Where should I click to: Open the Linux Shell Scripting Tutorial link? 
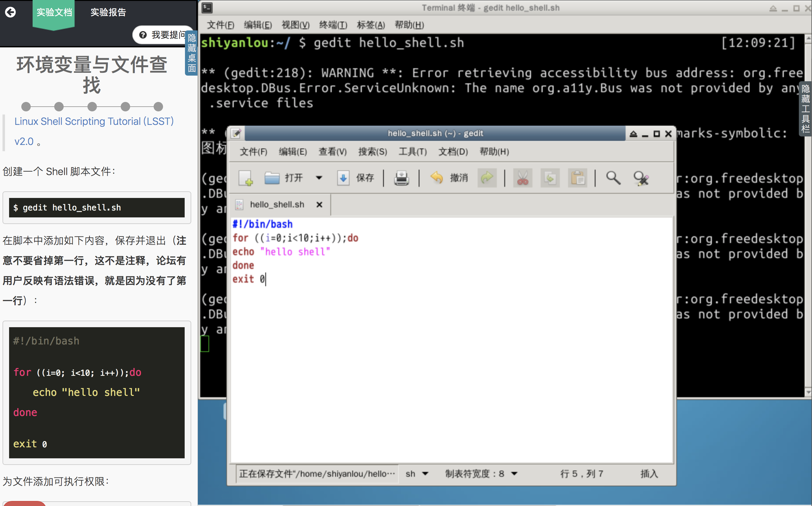[x=94, y=121]
